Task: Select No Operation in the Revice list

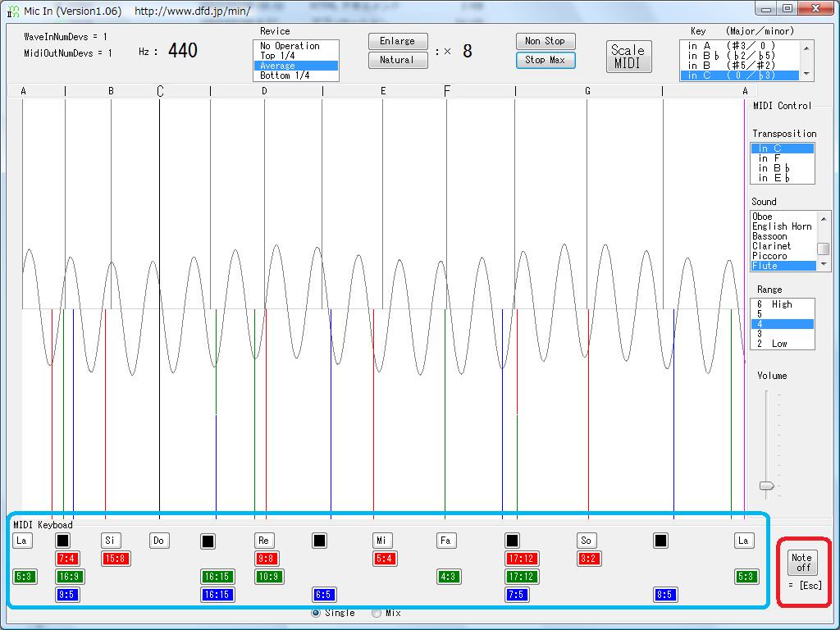Action: (x=295, y=46)
